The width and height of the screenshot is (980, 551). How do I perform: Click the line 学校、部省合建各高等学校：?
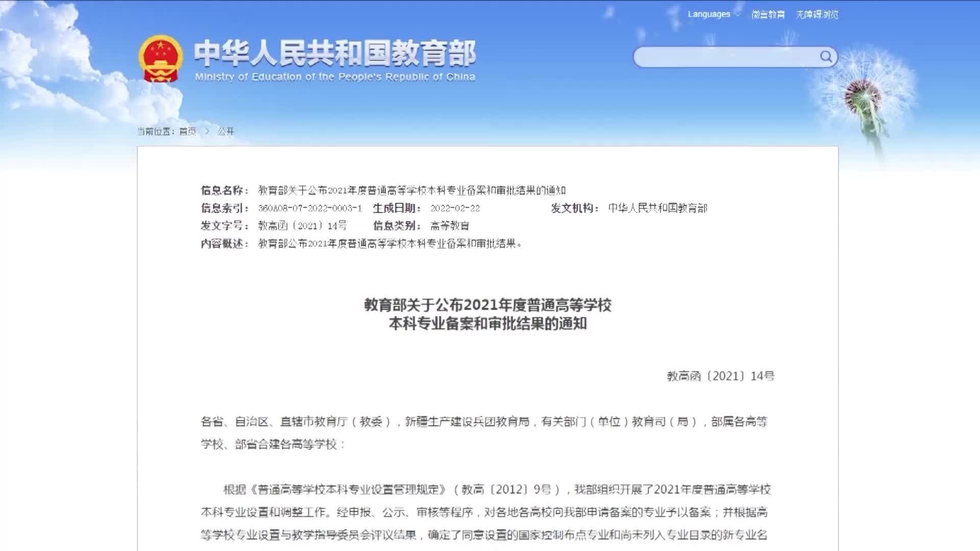[x=273, y=444]
